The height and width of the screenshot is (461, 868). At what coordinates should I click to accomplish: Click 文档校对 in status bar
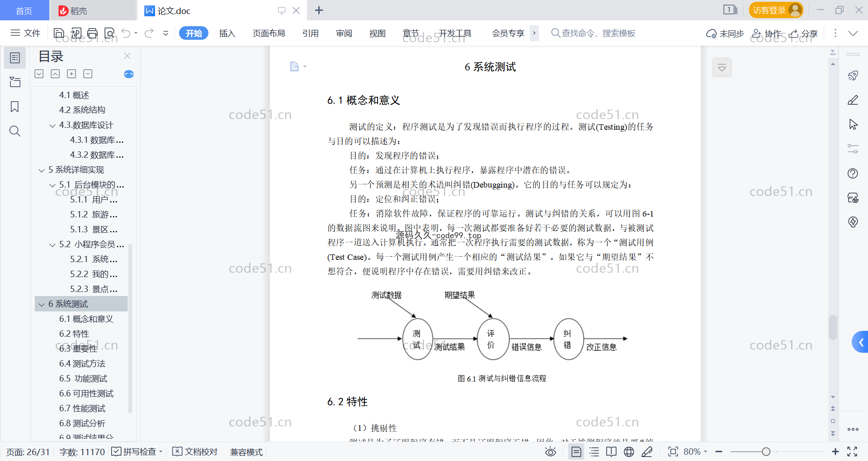click(195, 452)
